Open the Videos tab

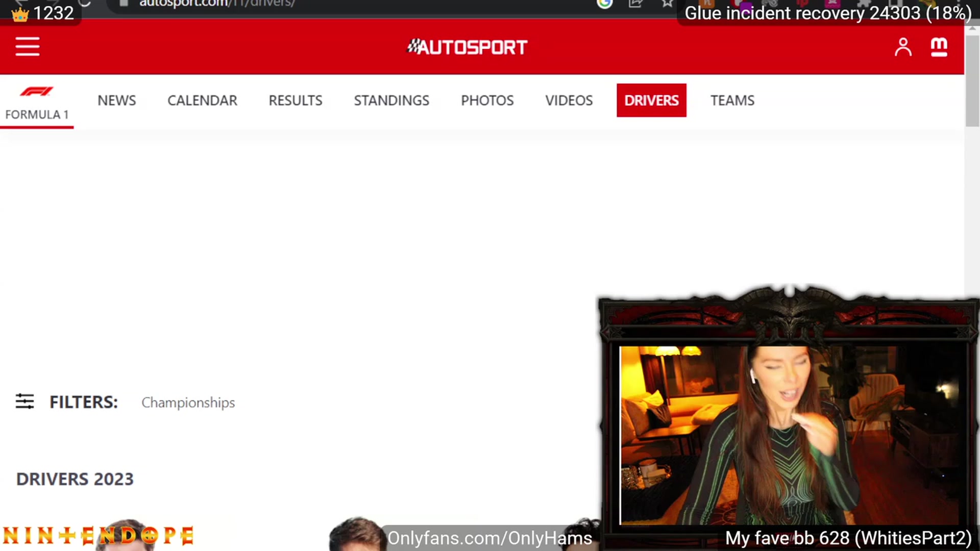click(569, 101)
